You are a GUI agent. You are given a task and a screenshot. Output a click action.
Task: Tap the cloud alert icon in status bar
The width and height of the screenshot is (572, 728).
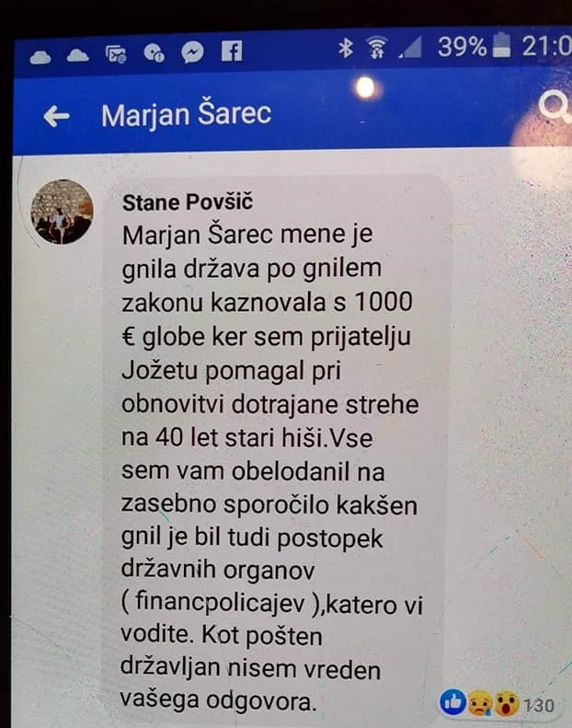click(x=154, y=53)
